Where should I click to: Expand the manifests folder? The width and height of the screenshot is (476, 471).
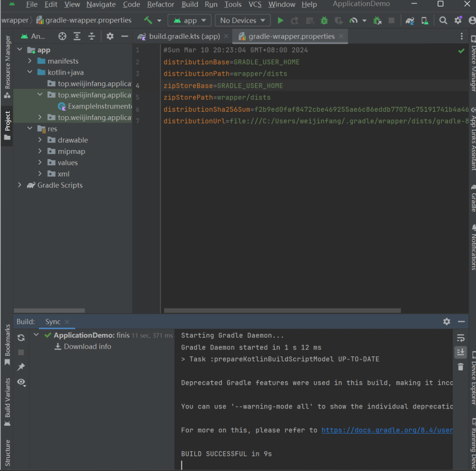coord(30,61)
